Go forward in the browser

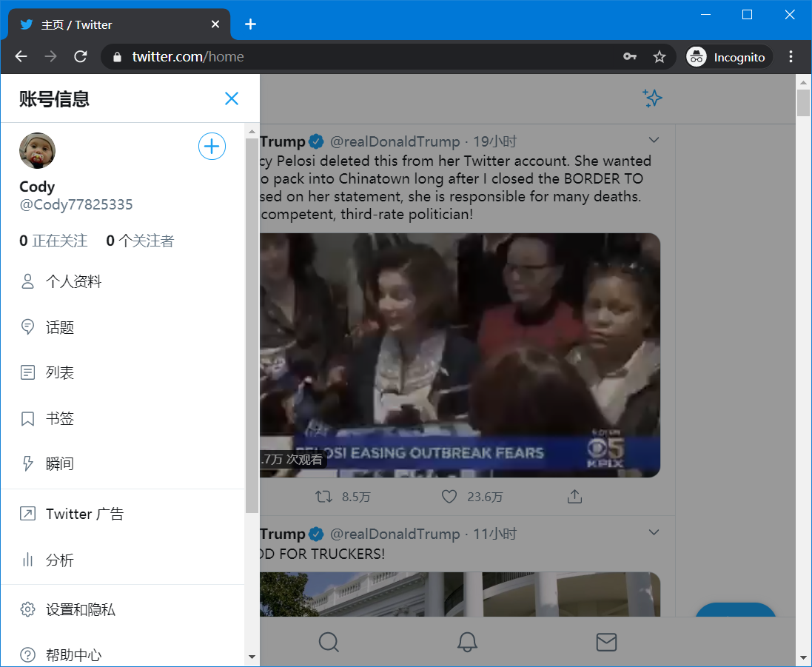51,56
